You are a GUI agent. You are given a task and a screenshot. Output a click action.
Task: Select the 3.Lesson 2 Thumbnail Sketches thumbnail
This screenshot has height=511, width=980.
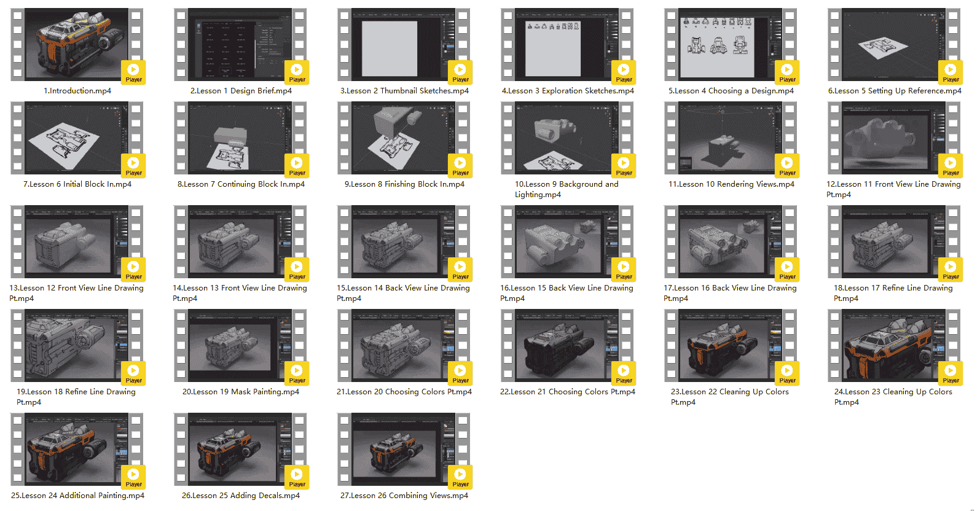pyautogui.click(x=404, y=45)
